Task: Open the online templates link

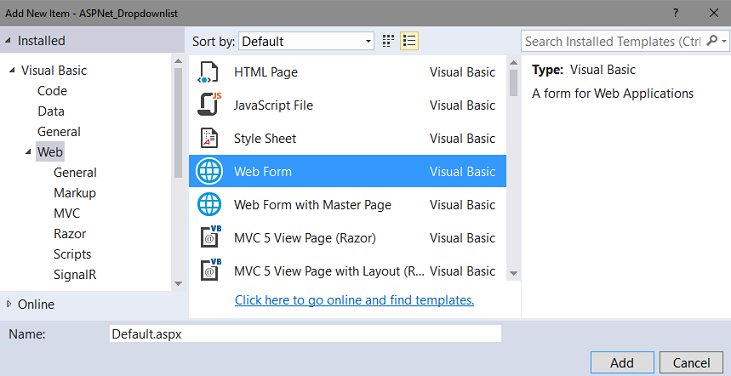Action: pos(354,300)
